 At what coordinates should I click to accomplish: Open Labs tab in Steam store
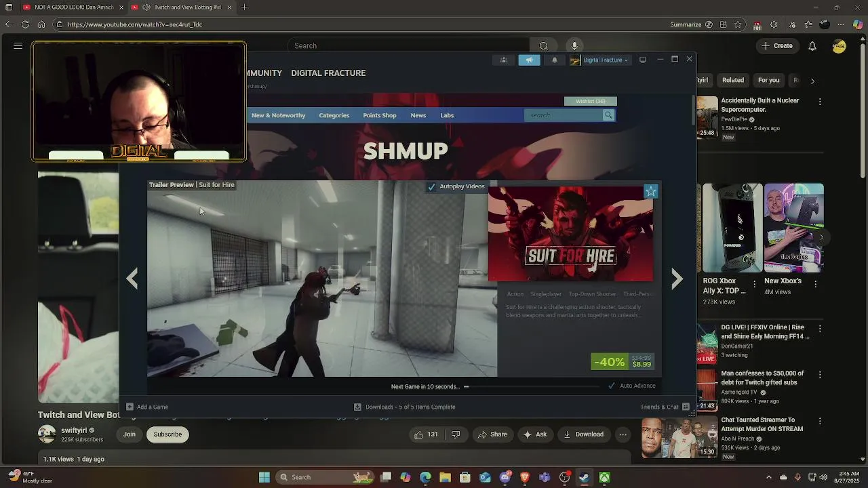[x=447, y=115]
